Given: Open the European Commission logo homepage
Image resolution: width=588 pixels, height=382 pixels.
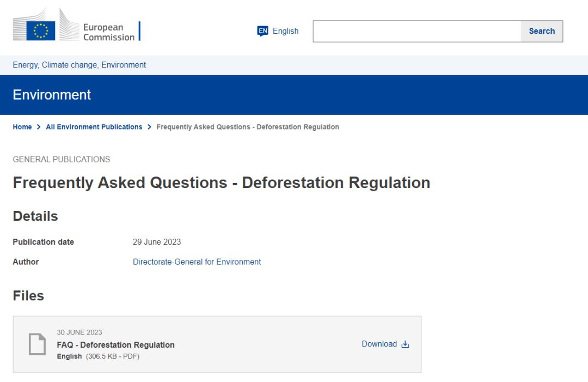Looking at the screenshot, I should (x=77, y=25).
